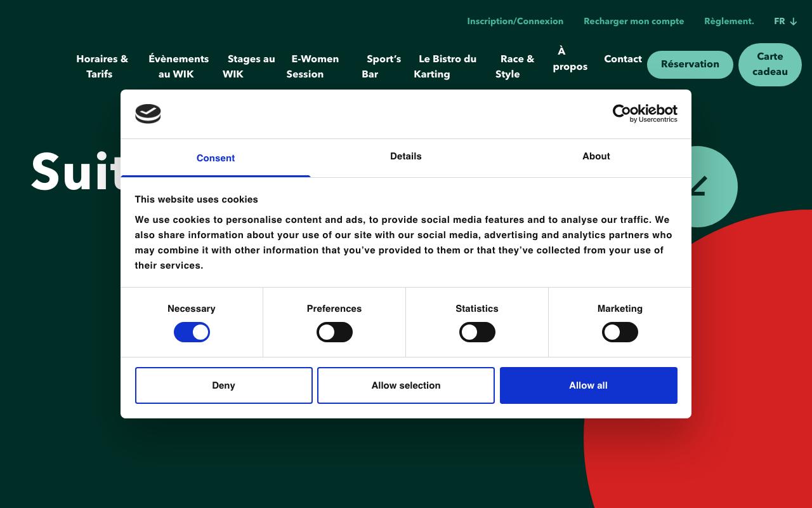Open the Cookiebot by Usercentrics logo link

click(x=645, y=114)
